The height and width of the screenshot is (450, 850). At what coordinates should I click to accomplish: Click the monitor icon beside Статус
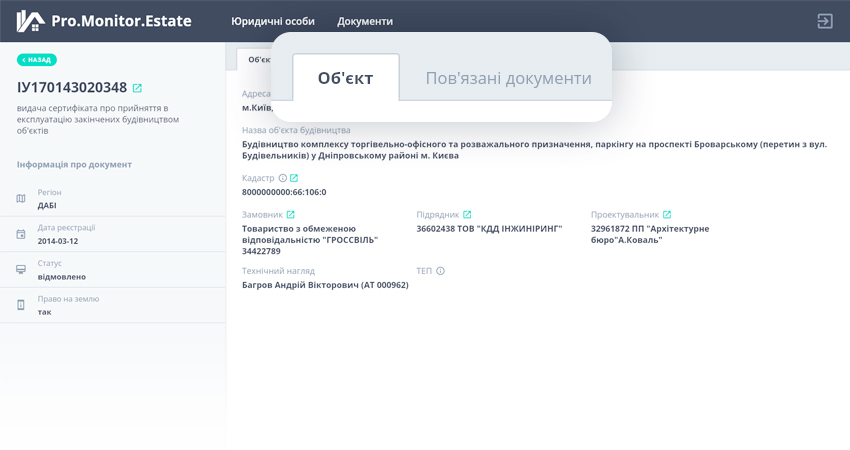point(21,270)
